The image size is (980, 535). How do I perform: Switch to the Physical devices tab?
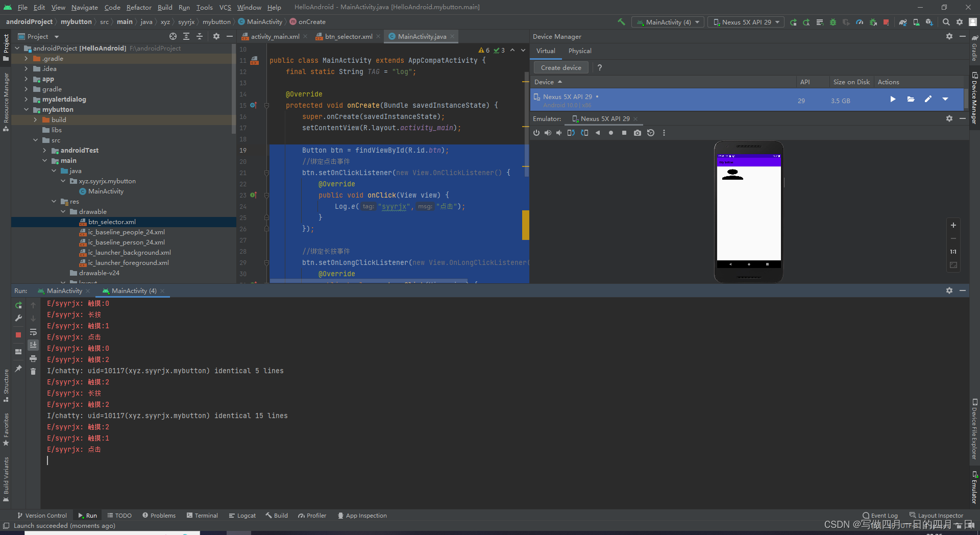(x=580, y=51)
